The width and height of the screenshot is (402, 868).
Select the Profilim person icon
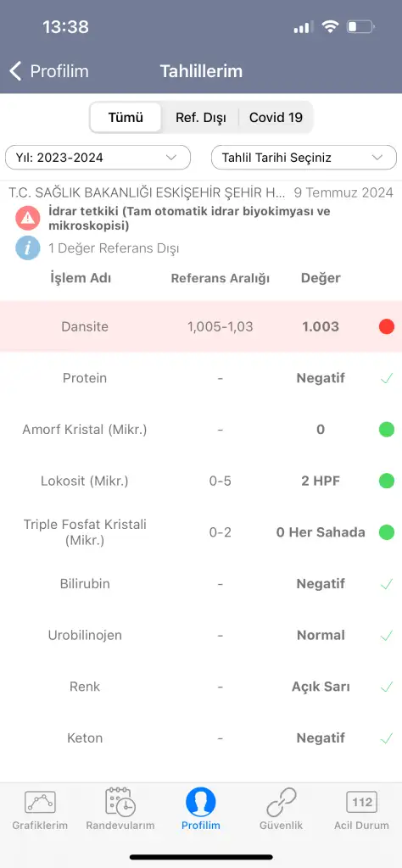[x=200, y=802]
